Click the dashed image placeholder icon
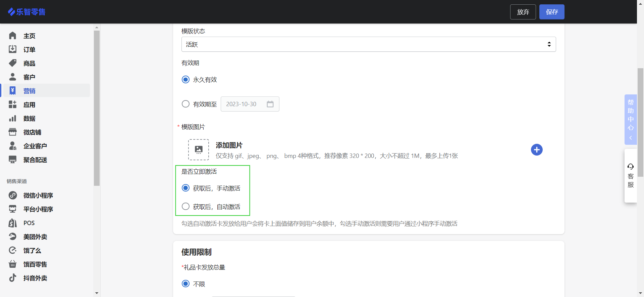The image size is (644, 297). click(199, 150)
